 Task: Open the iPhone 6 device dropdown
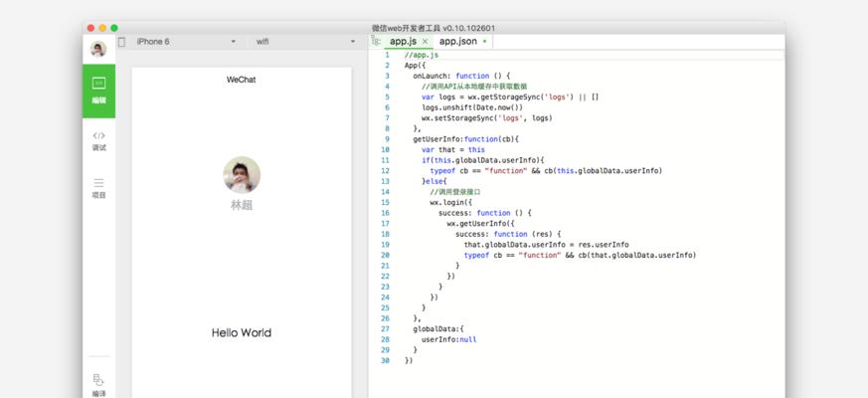(x=186, y=42)
